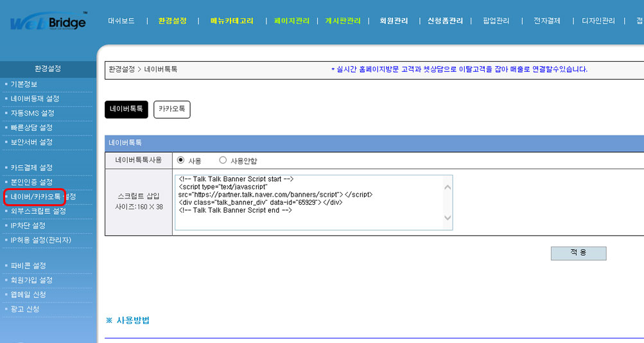
Task: Open IP차단 설정 in sidebar
Action: click(x=28, y=225)
